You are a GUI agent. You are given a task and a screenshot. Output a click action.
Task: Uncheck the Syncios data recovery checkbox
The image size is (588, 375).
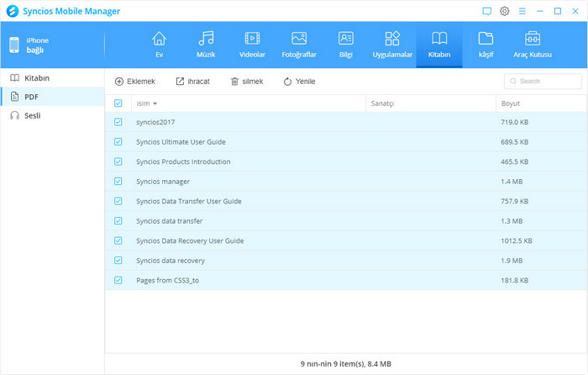pyautogui.click(x=118, y=260)
